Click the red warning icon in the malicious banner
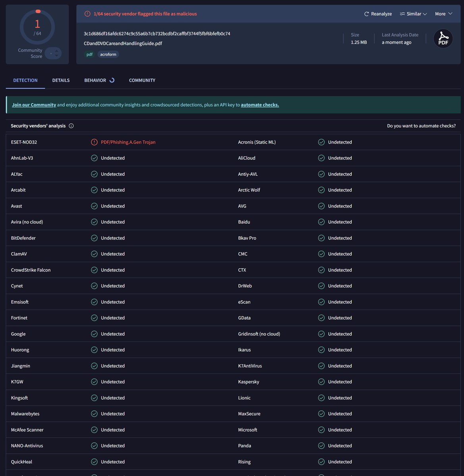Screen dimensions: 464x476 click(x=87, y=14)
